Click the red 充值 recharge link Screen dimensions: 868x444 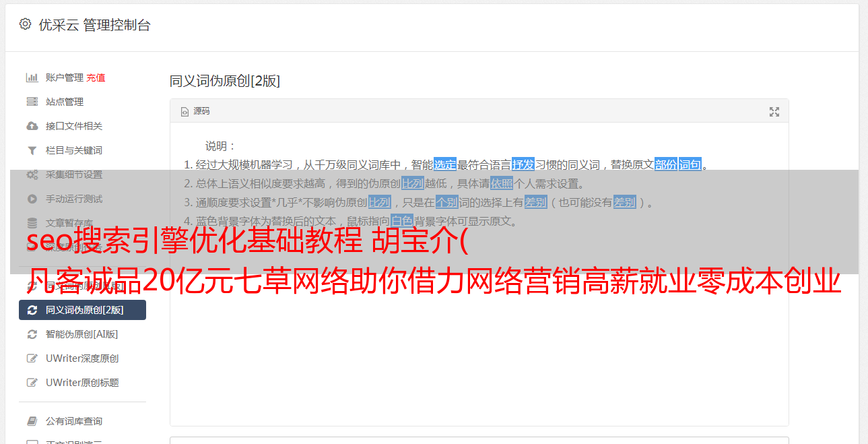click(96, 77)
